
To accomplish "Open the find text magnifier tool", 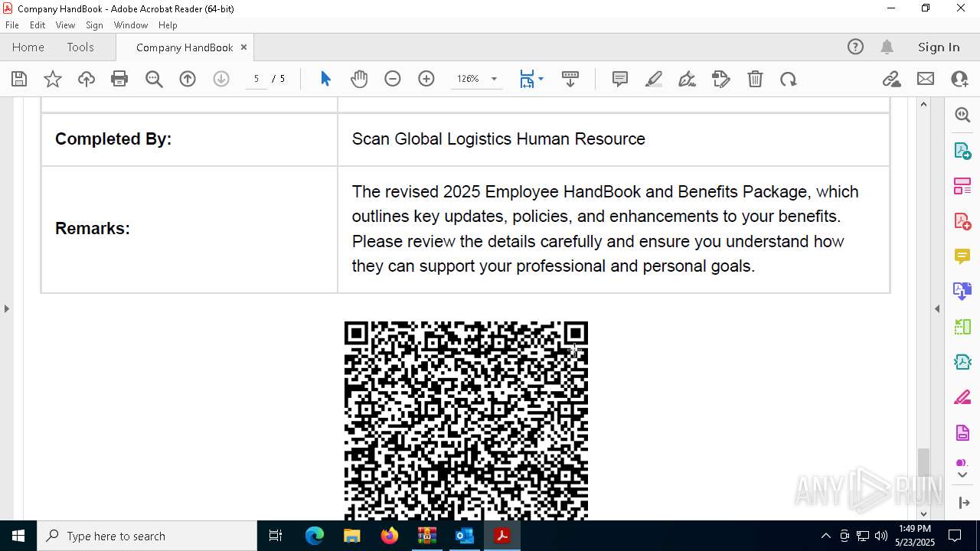I will point(154,79).
